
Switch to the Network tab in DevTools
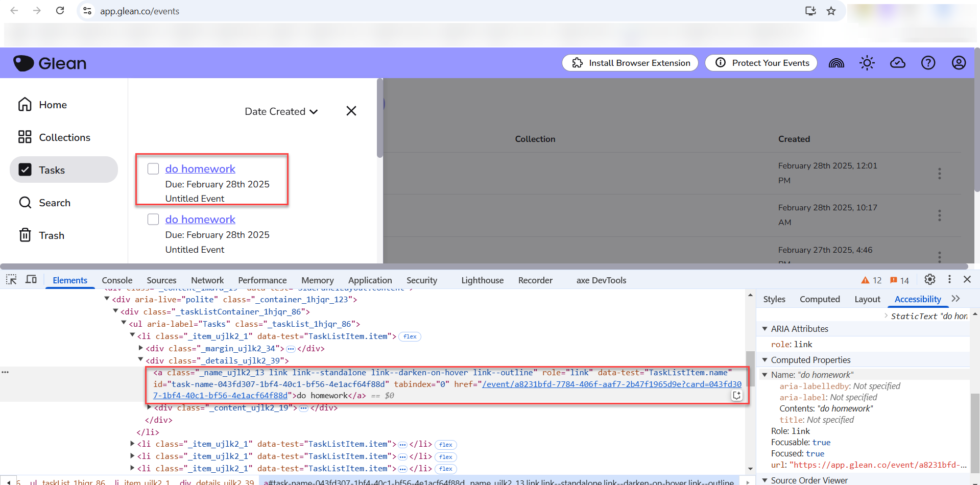[207, 280]
